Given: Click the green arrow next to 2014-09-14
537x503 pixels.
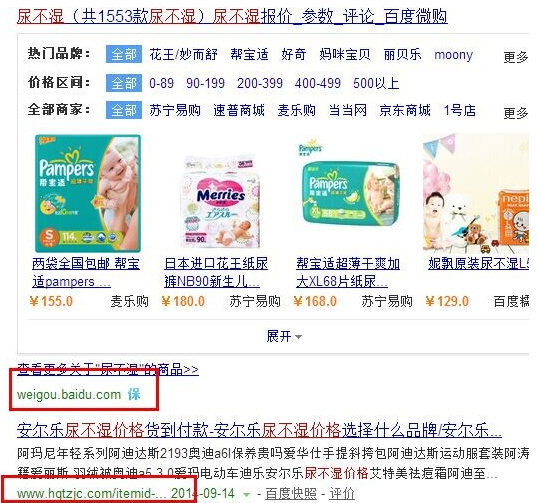Looking at the screenshot, I should click(x=246, y=494).
